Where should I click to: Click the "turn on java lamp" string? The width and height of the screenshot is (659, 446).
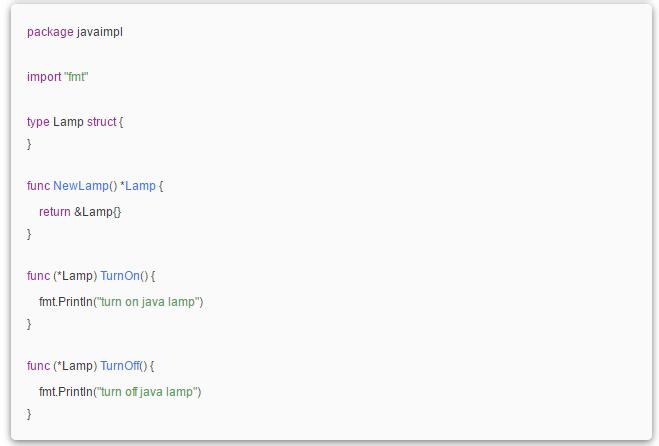[147, 302]
